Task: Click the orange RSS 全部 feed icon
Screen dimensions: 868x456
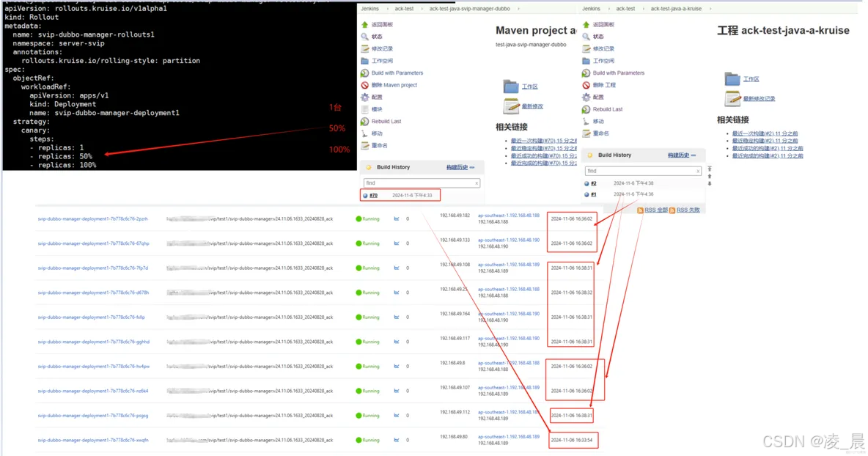Action: pos(641,210)
